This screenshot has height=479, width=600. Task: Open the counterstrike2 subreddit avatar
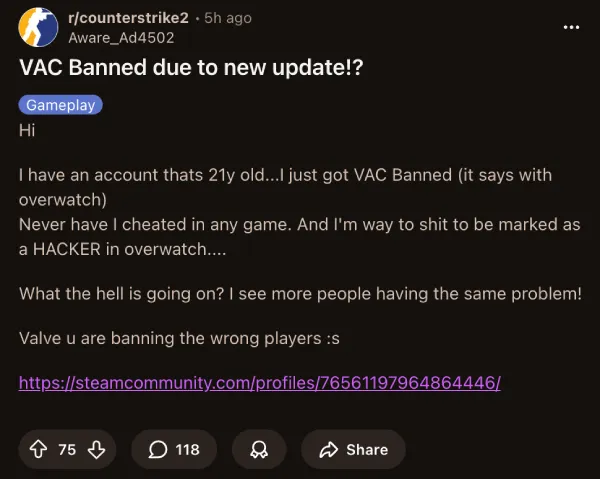click(38, 27)
